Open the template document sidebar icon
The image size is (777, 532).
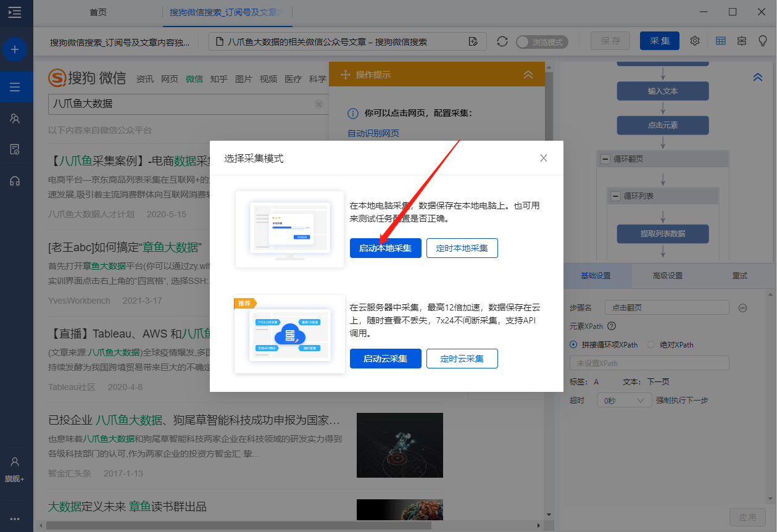pos(15,149)
